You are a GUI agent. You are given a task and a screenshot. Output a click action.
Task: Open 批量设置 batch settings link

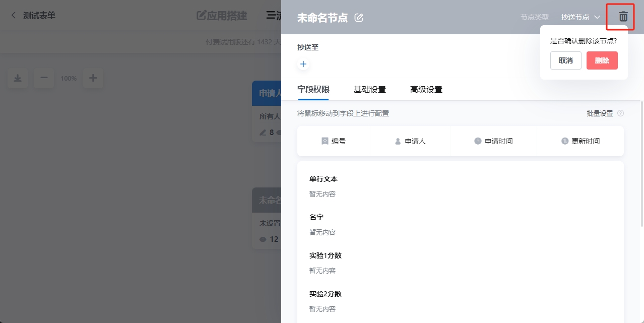tap(599, 113)
